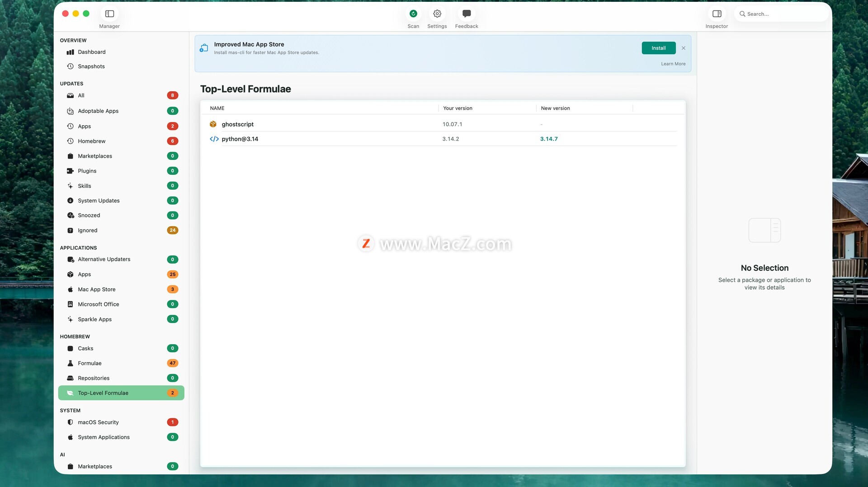Click new version 3.14.7

pyautogui.click(x=549, y=139)
